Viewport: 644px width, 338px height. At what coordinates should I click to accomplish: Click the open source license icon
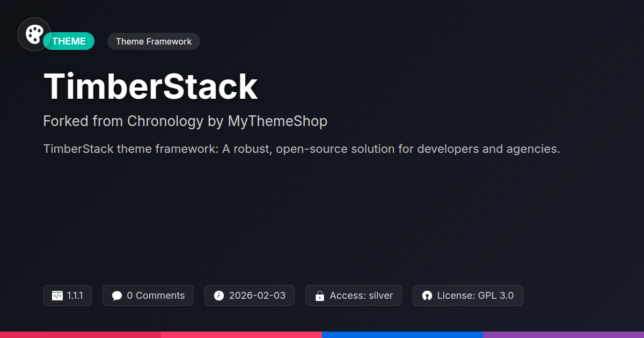click(x=427, y=296)
